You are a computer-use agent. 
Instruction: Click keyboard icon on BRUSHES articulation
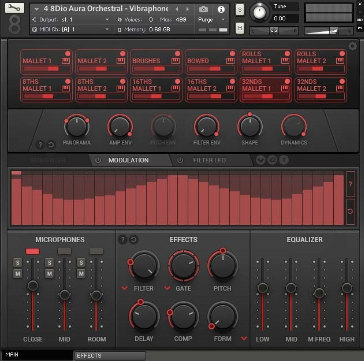pos(175,61)
